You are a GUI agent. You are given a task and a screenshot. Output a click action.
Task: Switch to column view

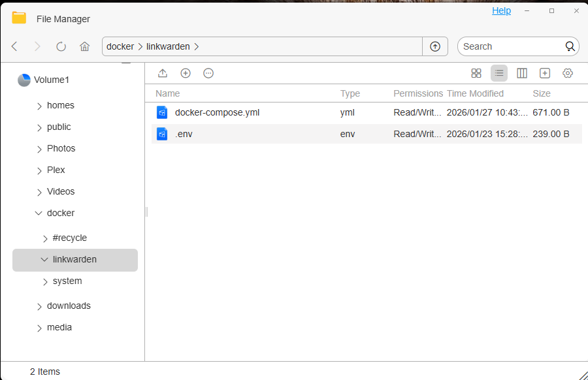click(x=522, y=73)
